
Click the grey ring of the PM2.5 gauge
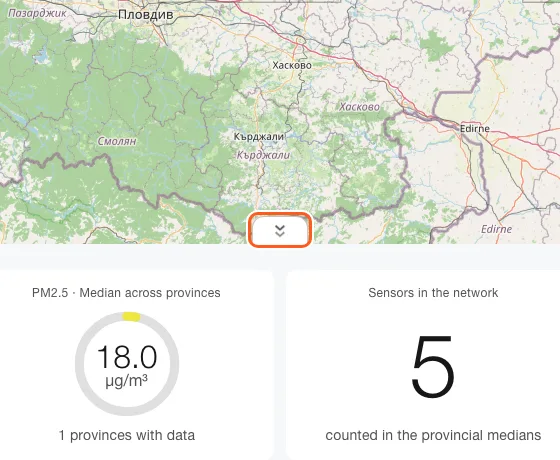click(x=80, y=364)
